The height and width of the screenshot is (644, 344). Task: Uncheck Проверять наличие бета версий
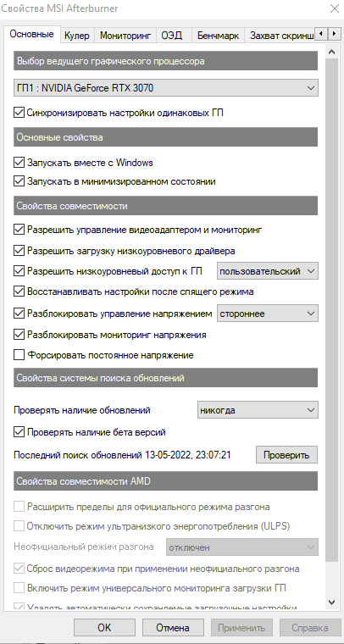(19, 432)
